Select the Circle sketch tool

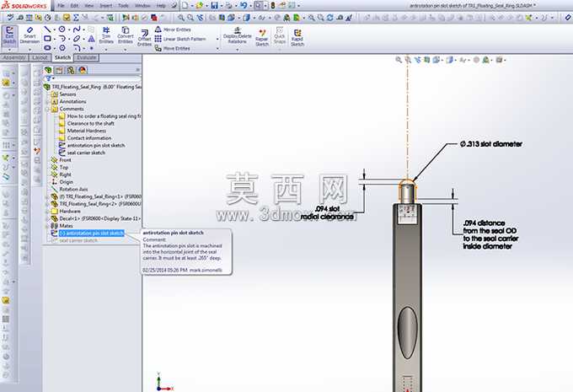(x=62, y=30)
